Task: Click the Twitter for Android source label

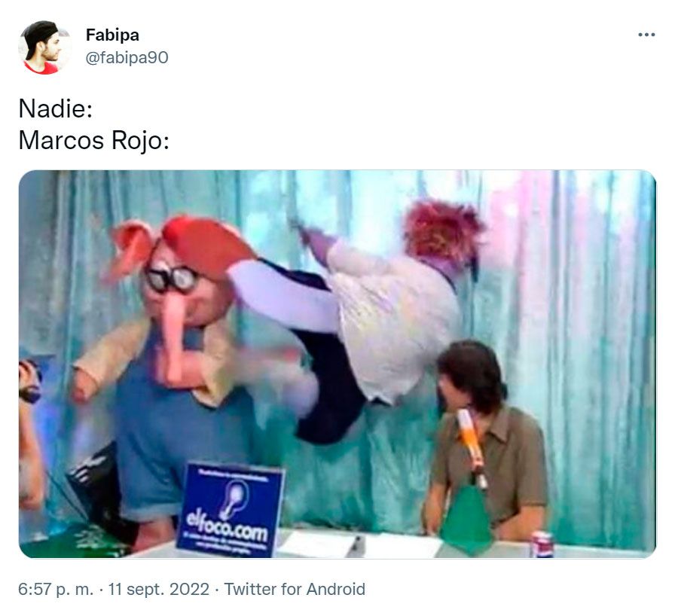Action: 295,589
